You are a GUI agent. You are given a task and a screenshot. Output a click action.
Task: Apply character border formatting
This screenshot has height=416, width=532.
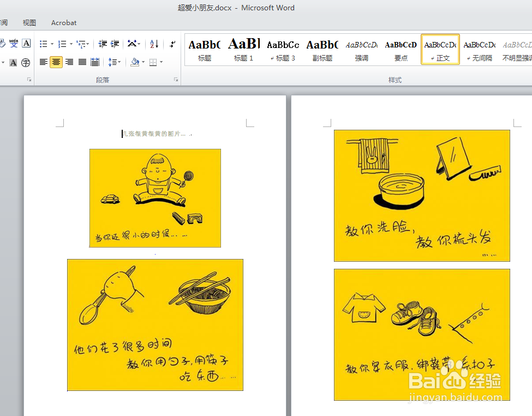(26, 43)
